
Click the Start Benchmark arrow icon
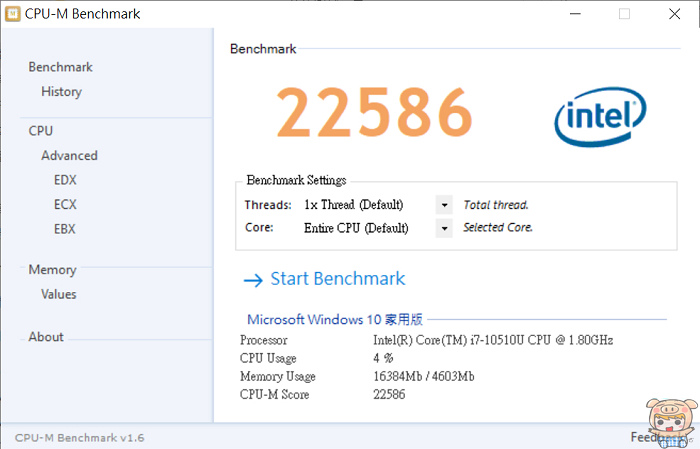click(253, 280)
